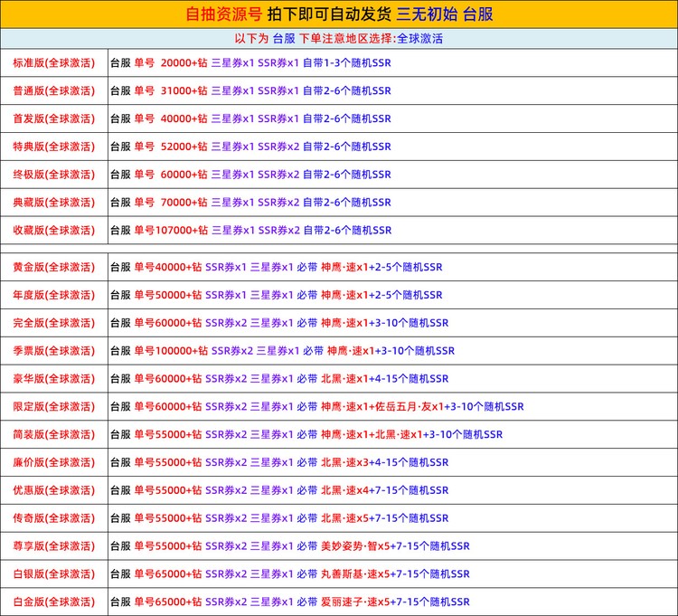Click the 特典版 description with 52000+钻
This screenshot has height=616, width=678.
pyautogui.click(x=250, y=147)
